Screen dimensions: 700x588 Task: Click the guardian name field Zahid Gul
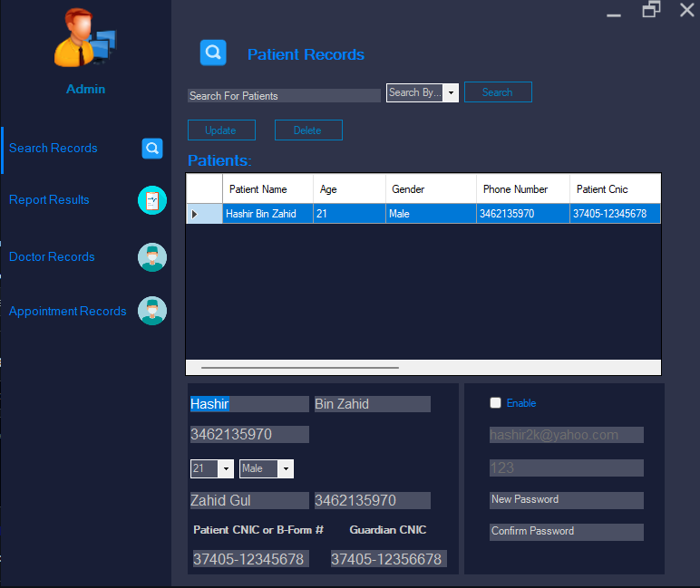[x=249, y=500]
